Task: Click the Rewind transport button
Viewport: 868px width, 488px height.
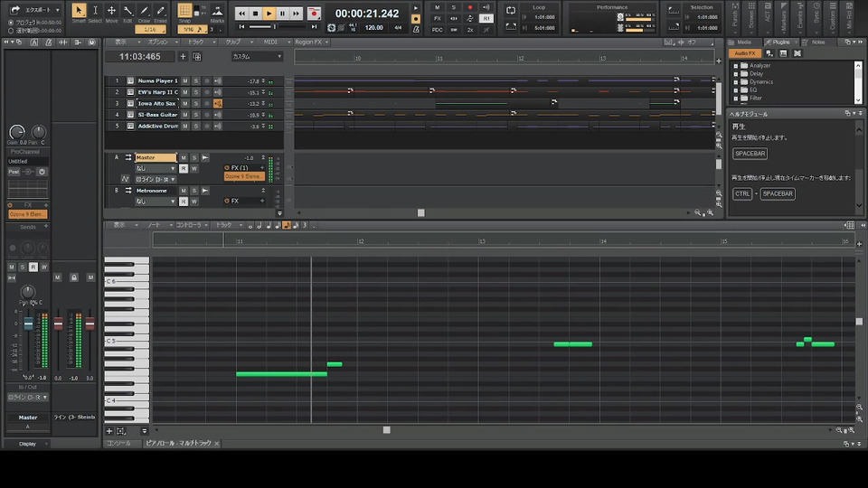Action: point(242,14)
